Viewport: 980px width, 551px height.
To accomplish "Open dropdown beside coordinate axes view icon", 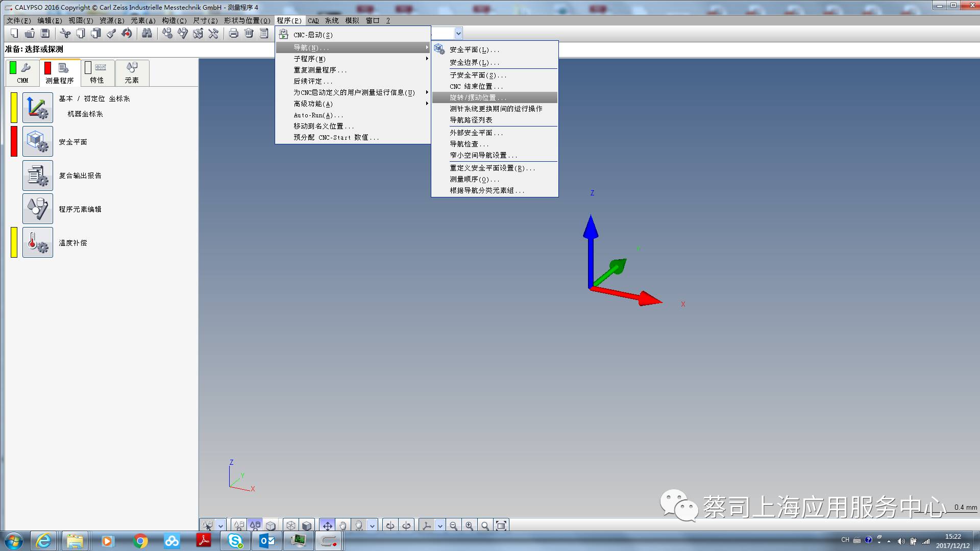I will tap(440, 525).
